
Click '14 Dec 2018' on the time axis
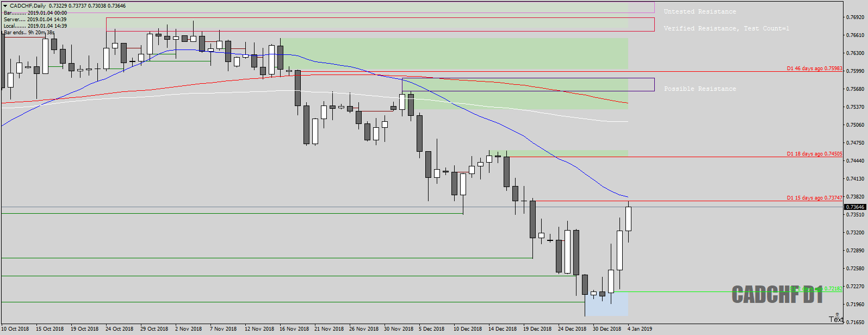coord(503,329)
